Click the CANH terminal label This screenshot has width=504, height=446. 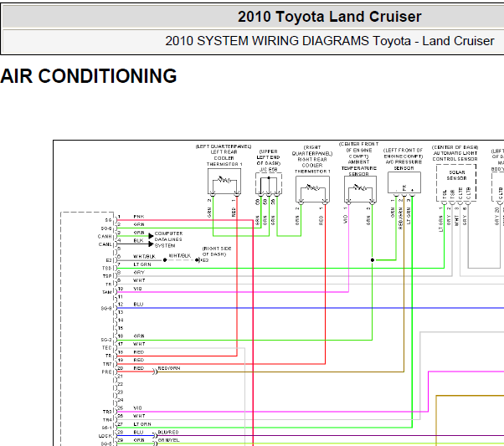[x=105, y=235]
